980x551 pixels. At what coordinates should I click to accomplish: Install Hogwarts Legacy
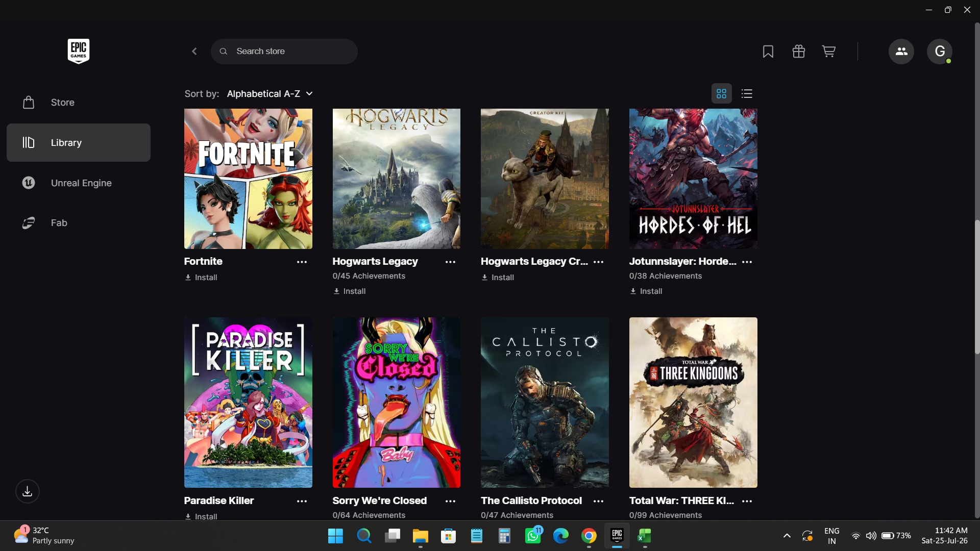[x=350, y=291]
